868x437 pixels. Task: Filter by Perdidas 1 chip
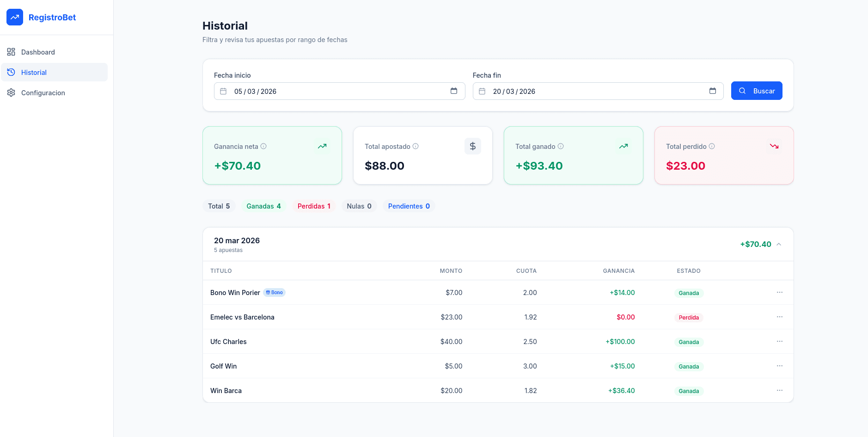314,206
